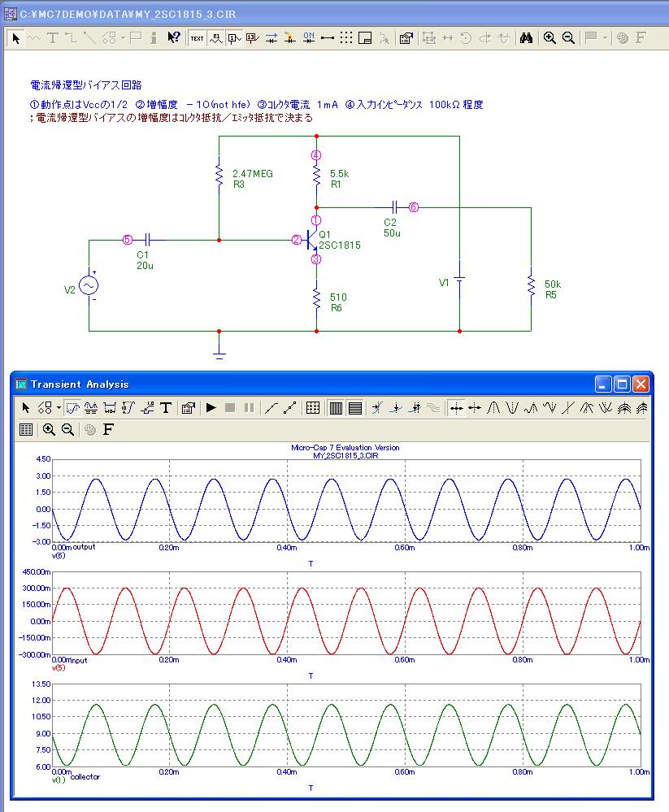Select the Text tool in analysis toolbar

coord(166,408)
